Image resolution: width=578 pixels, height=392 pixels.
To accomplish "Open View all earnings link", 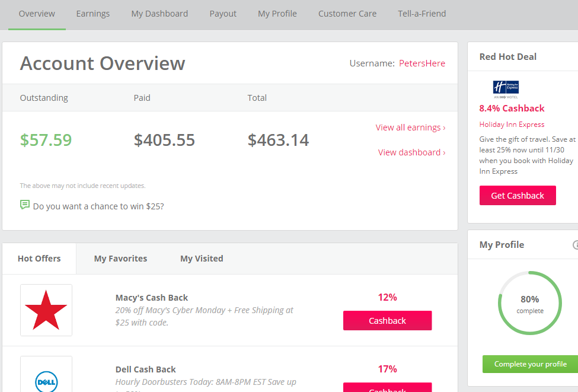I will click(410, 128).
